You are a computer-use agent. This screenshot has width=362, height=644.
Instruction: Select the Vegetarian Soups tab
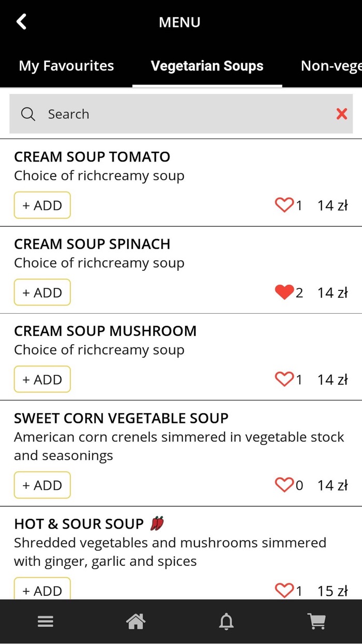coord(207,66)
